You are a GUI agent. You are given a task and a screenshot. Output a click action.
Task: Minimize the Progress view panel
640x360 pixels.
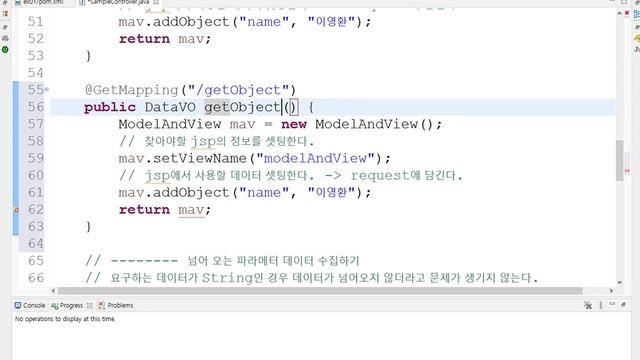point(612,304)
